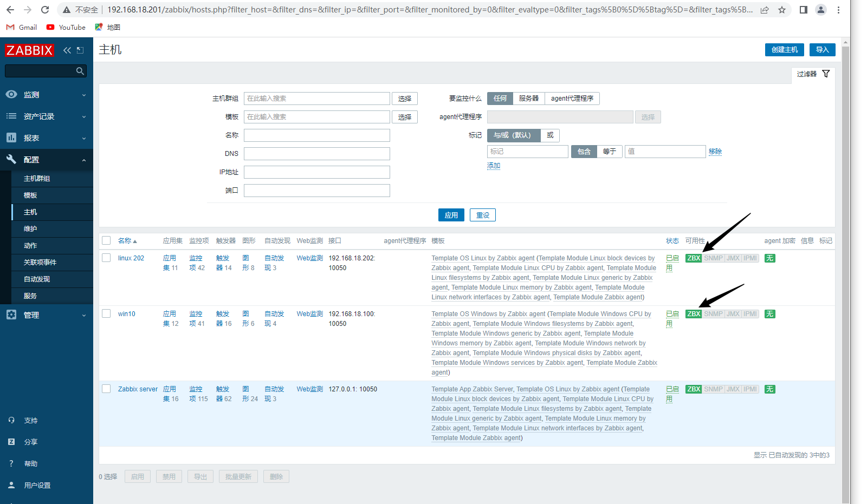Image resolution: width=867 pixels, height=504 pixels.
Task: Tick the win10 host checkbox
Action: click(x=106, y=313)
